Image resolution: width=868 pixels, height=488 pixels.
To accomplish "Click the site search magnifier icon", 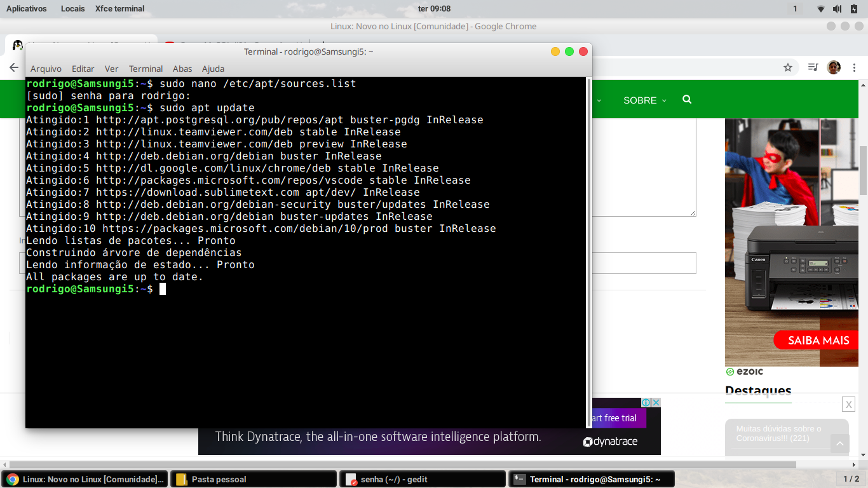I will [x=687, y=100].
